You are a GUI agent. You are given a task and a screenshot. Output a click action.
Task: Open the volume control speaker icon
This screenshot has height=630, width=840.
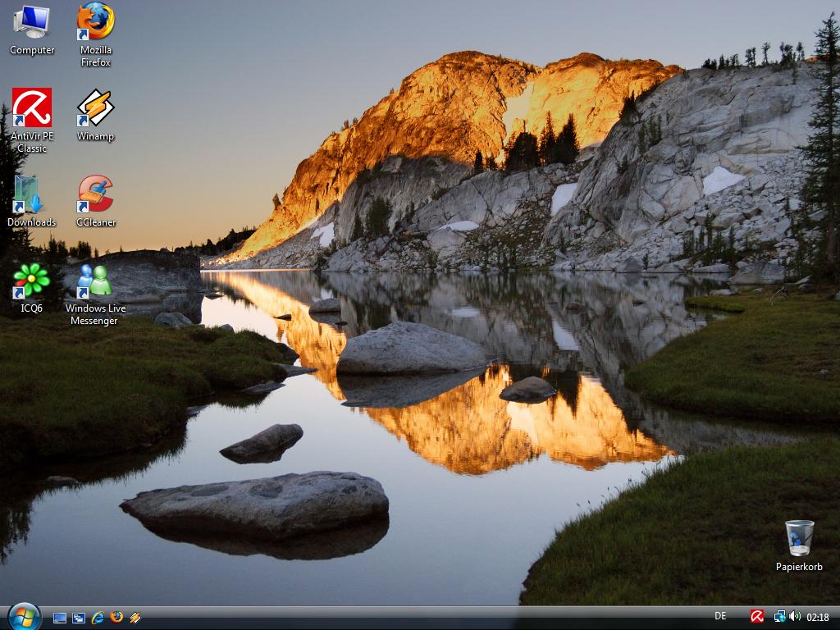point(794,617)
